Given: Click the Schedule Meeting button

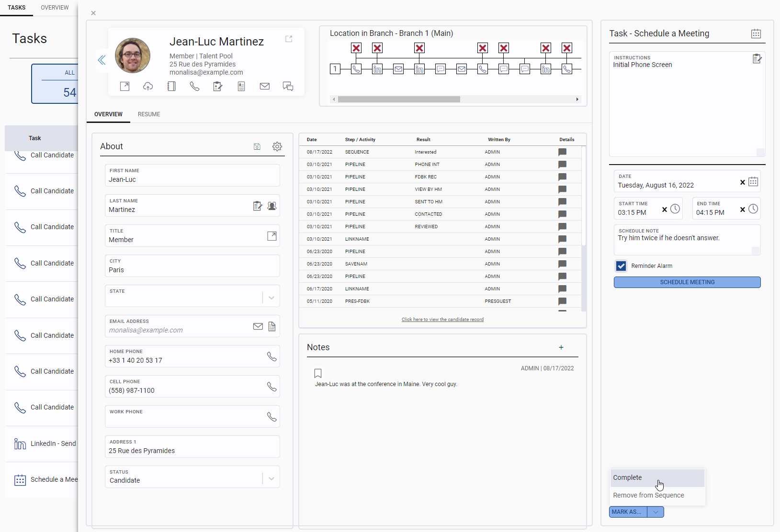Looking at the screenshot, I should (x=687, y=282).
